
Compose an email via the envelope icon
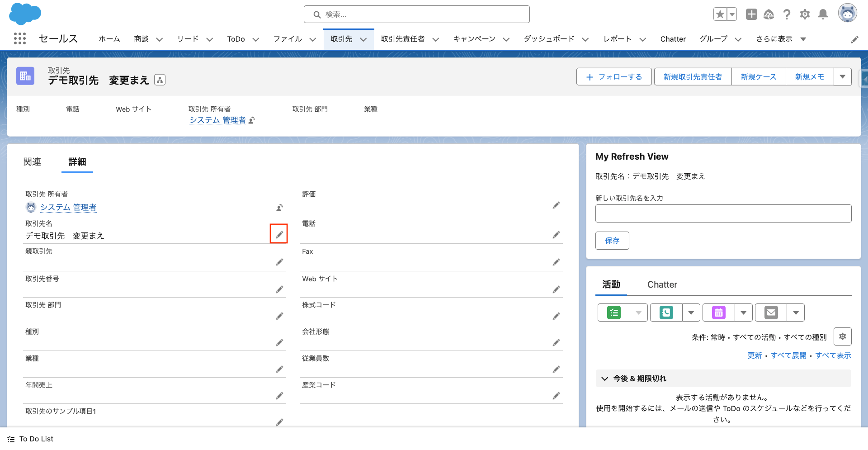point(770,313)
